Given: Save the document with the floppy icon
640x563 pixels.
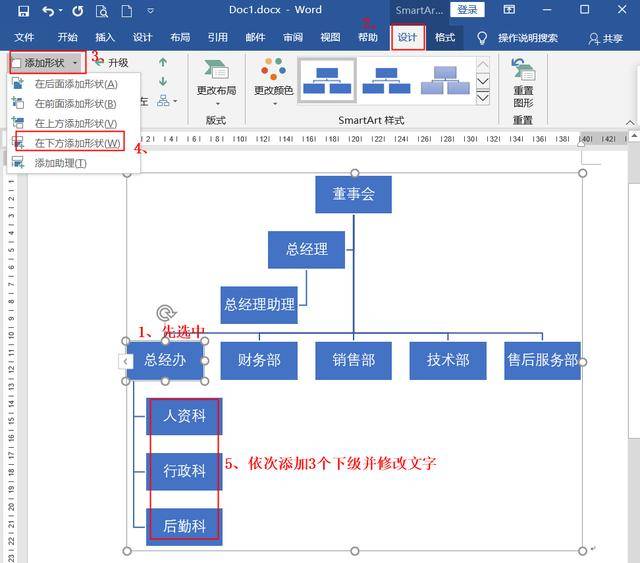Looking at the screenshot, I should tap(23, 11).
